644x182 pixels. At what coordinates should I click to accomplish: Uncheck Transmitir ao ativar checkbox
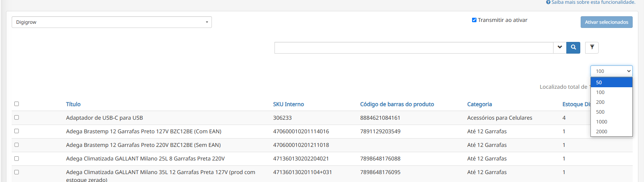474,20
